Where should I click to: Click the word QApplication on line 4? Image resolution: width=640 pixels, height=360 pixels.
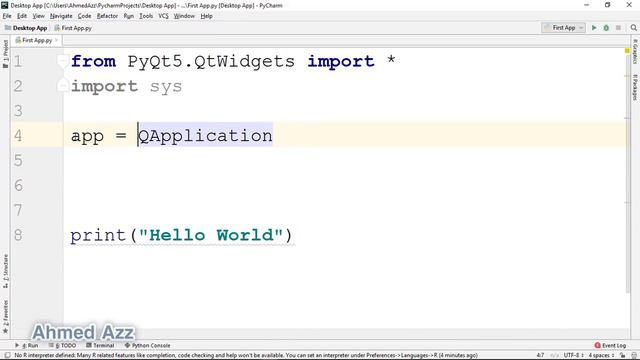(205, 136)
